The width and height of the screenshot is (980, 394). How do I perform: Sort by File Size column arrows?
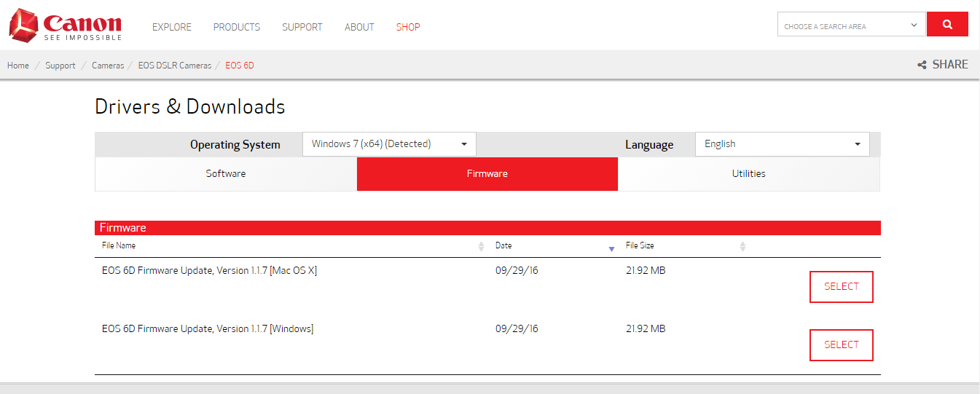coord(742,247)
